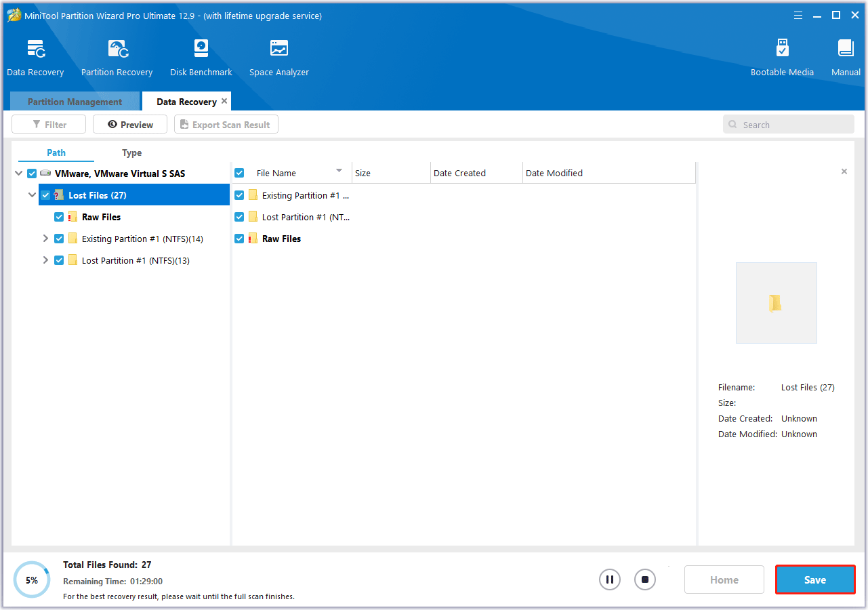This screenshot has width=868, height=610.
Task: Click the Remaining Time: 01:29:00 text
Action: [112, 581]
